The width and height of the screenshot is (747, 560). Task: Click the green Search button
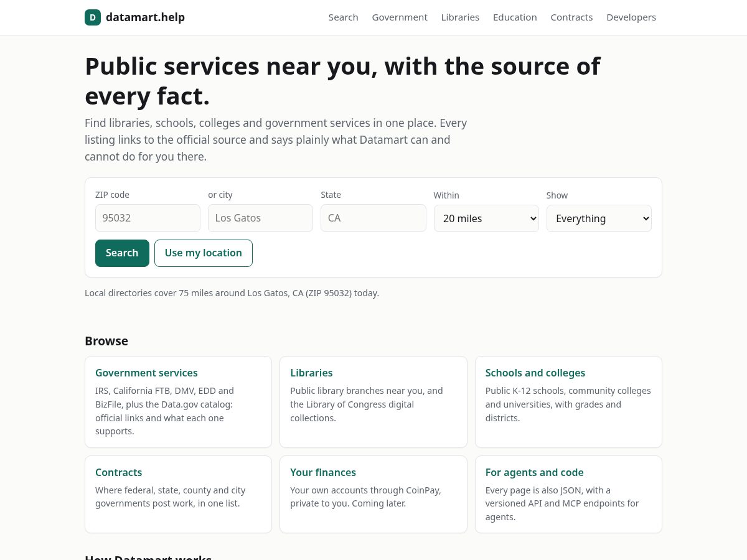point(122,253)
